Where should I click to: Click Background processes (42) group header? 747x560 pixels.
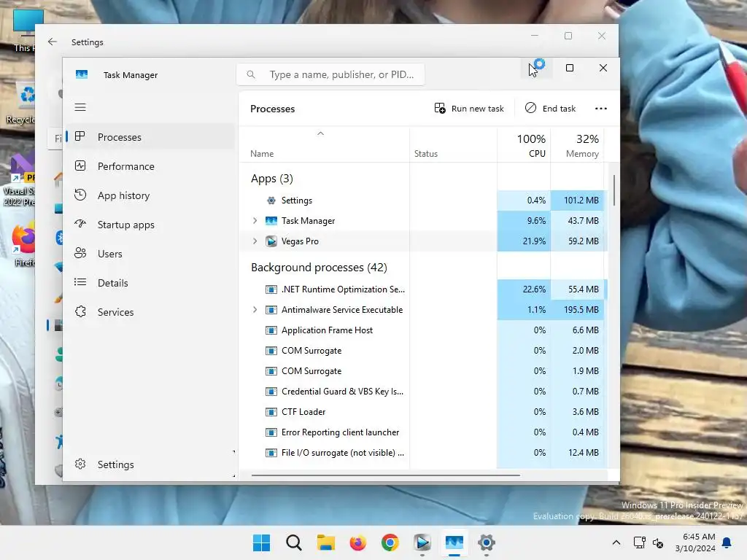(x=320, y=268)
